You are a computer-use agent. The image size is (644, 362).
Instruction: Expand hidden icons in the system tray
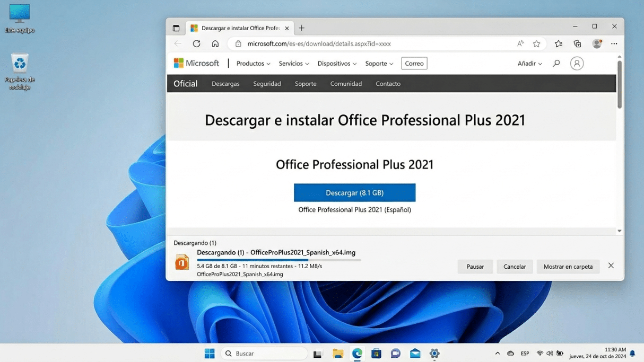tap(498, 352)
